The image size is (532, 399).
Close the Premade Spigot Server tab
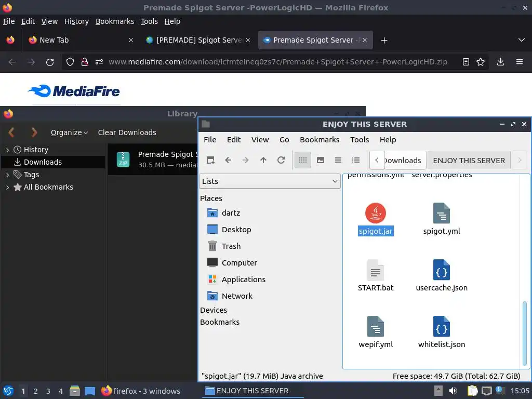click(x=364, y=40)
